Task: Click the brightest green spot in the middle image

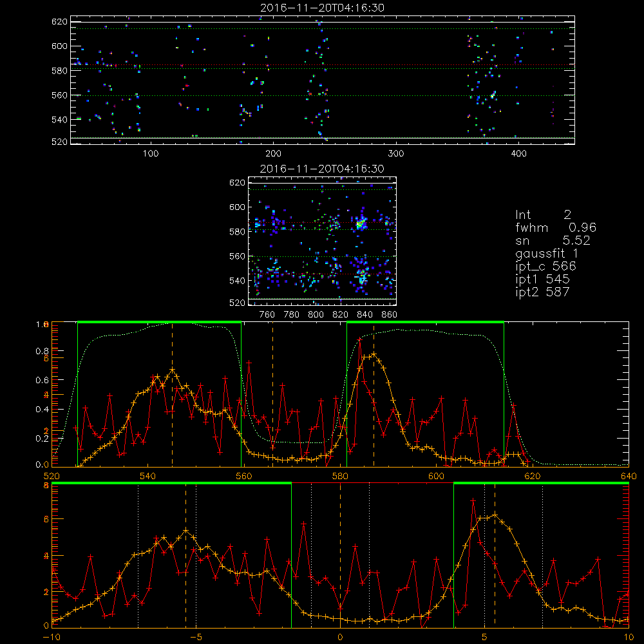Action: coord(360,224)
